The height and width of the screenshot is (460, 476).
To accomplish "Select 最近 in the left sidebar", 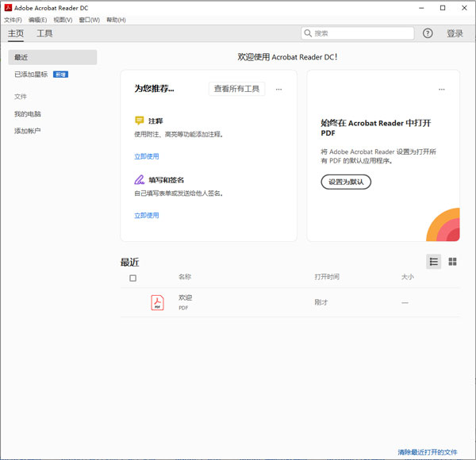I will [52, 57].
